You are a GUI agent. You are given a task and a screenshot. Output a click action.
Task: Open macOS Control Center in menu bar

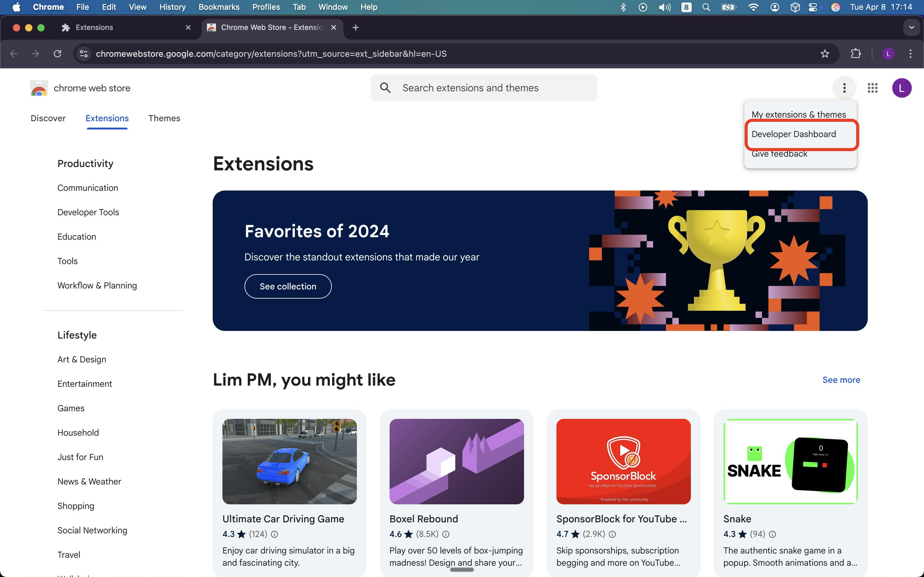(813, 7)
